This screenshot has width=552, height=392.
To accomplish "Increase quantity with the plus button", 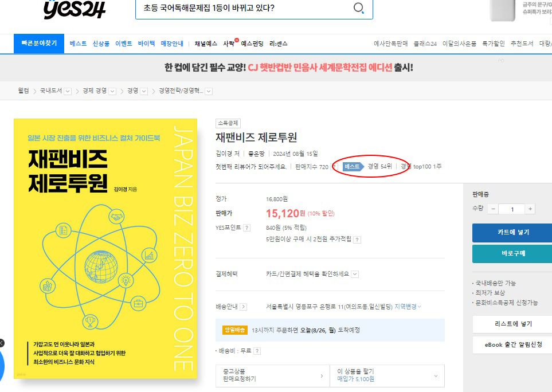I will point(530,209).
